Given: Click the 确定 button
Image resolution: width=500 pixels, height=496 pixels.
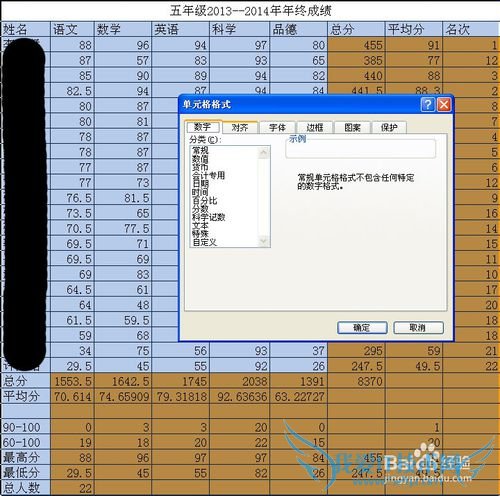Looking at the screenshot, I should pyautogui.click(x=362, y=328).
